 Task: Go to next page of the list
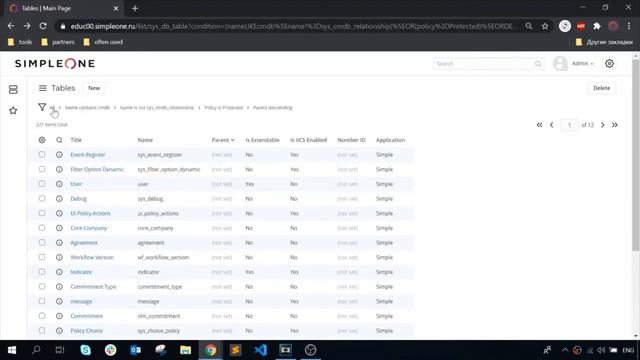click(603, 125)
